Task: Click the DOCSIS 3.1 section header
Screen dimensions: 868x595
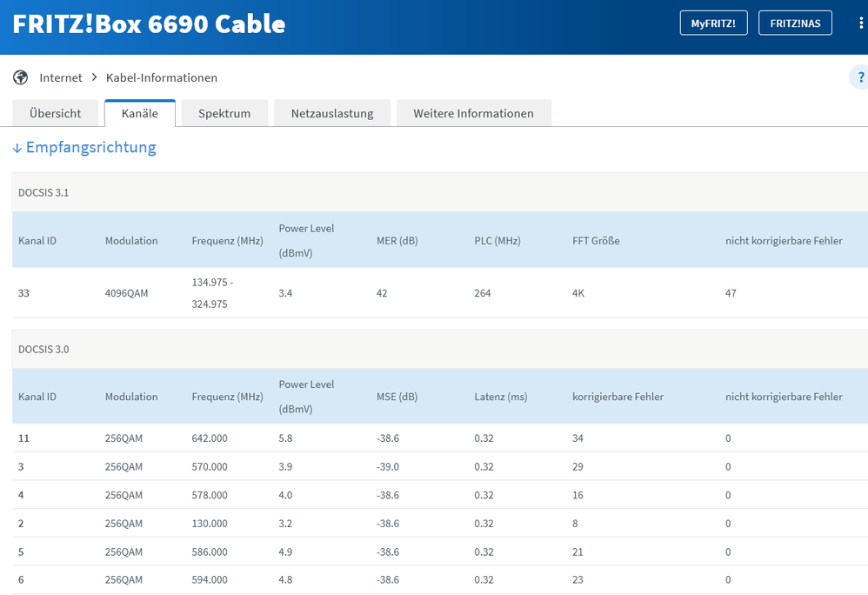Action: tap(43, 192)
